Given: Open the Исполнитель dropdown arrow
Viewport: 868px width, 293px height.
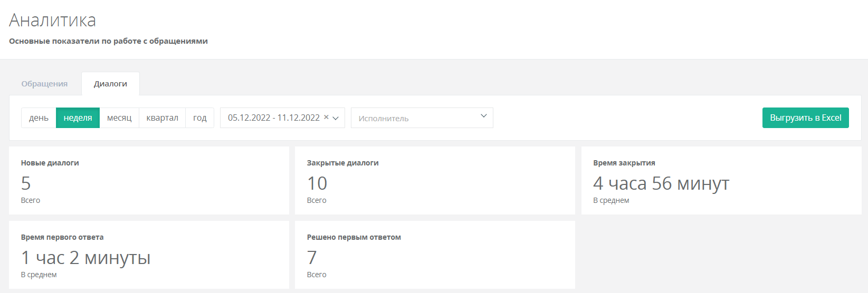Looking at the screenshot, I should [483, 116].
